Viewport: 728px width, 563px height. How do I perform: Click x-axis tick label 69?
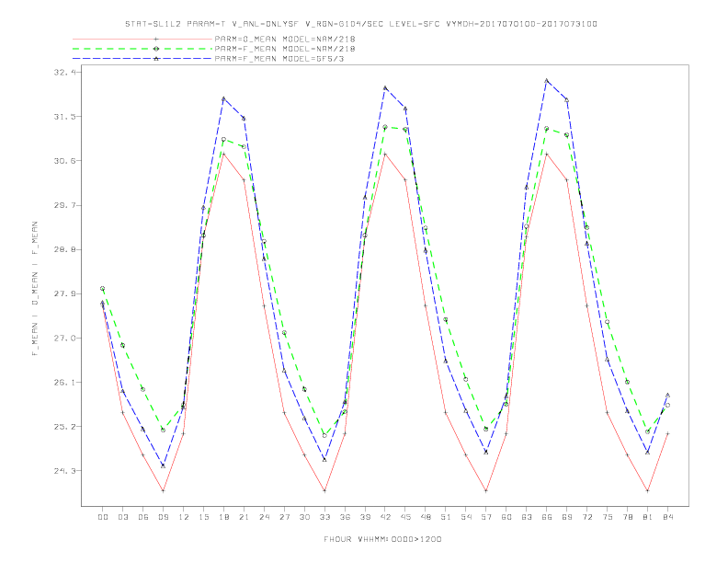[x=567, y=517]
